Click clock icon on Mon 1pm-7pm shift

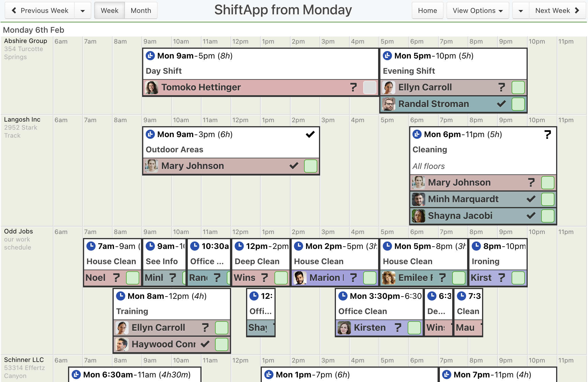[269, 375]
